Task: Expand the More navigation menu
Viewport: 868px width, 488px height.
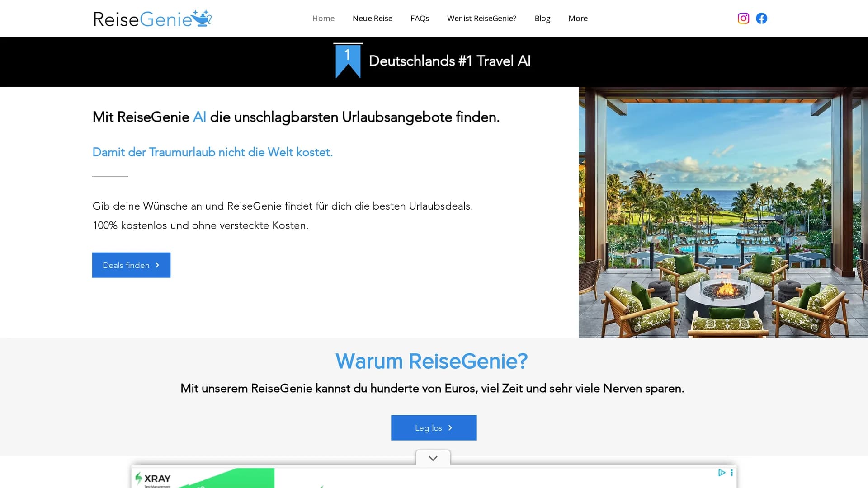Action: [578, 19]
